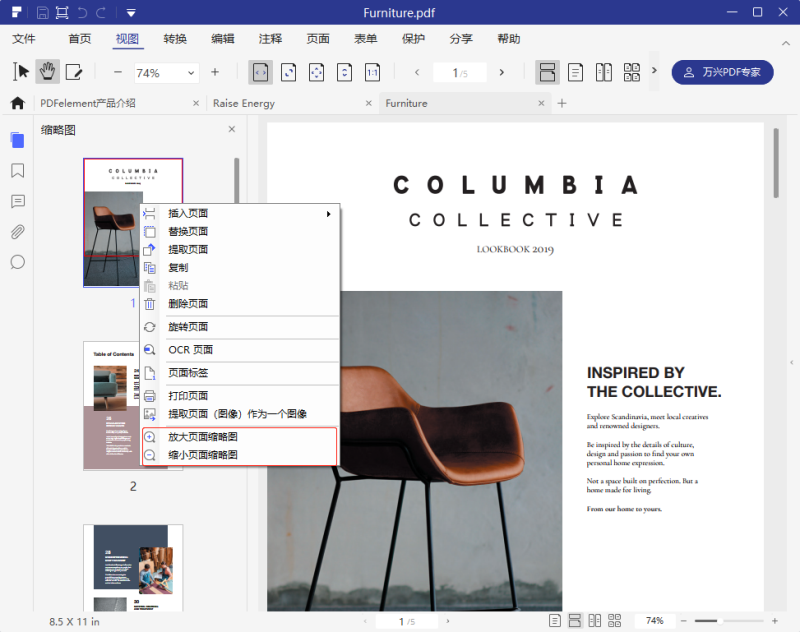This screenshot has height=632, width=800.
Task: Open the search panel in left sidebar
Action: point(17,262)
